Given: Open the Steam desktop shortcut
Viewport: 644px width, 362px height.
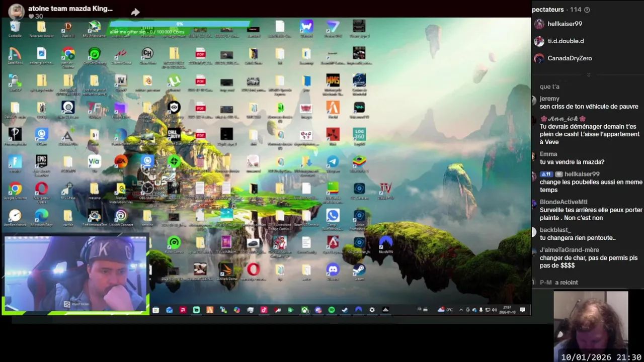Looking at the screenshot, I should click(x=359, y=272).
